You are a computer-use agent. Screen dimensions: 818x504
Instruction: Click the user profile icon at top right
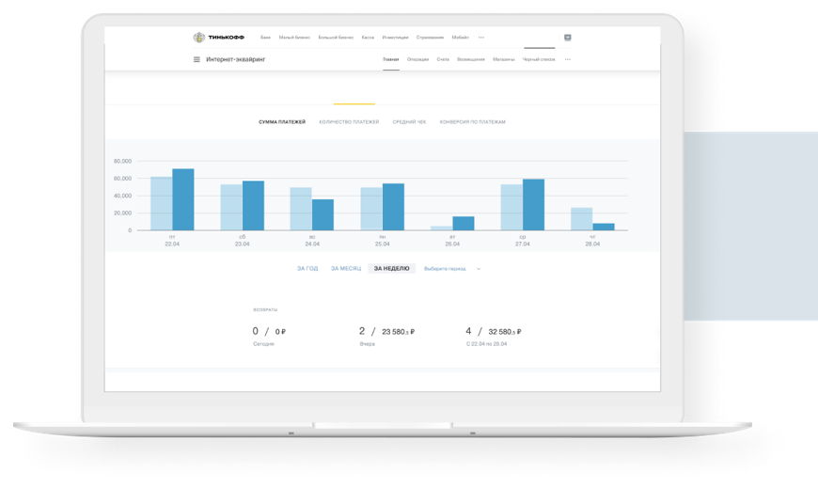[x=568, y=38]
